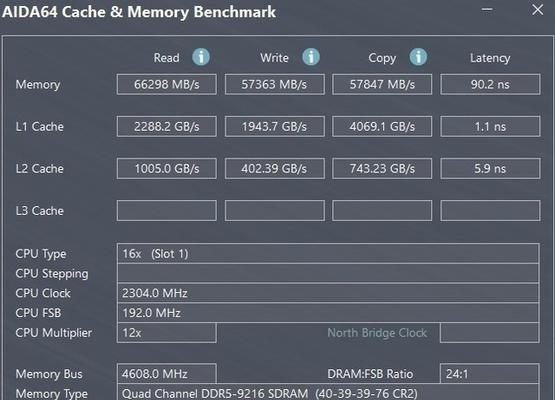Click the Read info icon
The height and width of the screenshot is (400, 555).
[201, 57]
